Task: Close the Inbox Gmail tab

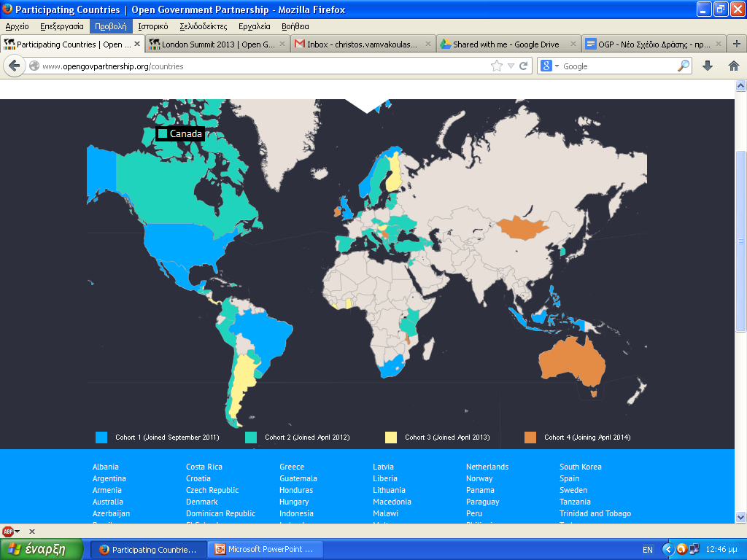Action: click(x=427, y=44)
